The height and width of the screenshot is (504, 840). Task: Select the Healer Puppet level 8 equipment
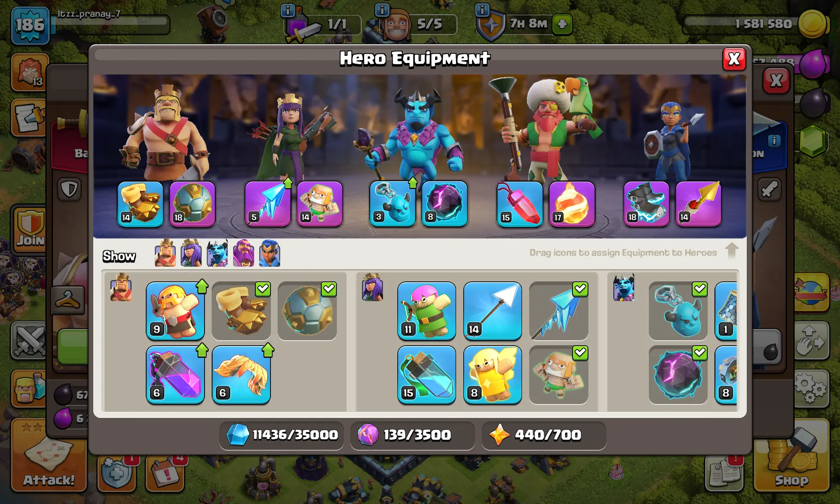point(492,375)
